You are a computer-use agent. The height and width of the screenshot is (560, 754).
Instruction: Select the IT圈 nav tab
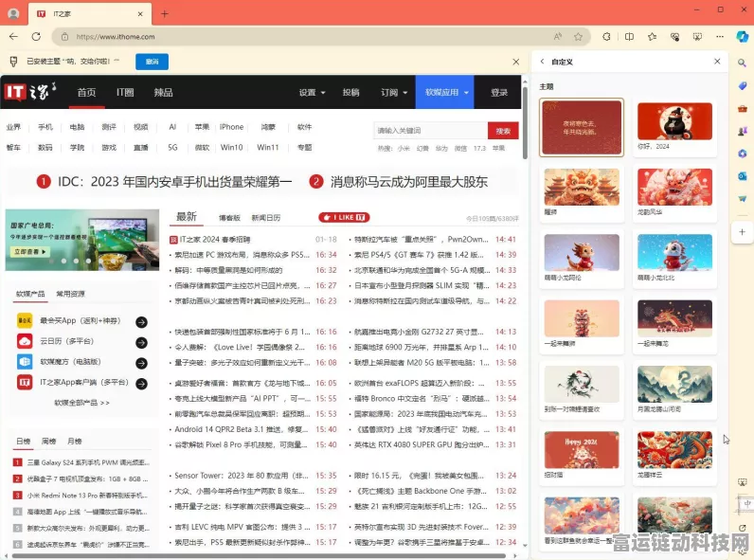pos(125,92)
